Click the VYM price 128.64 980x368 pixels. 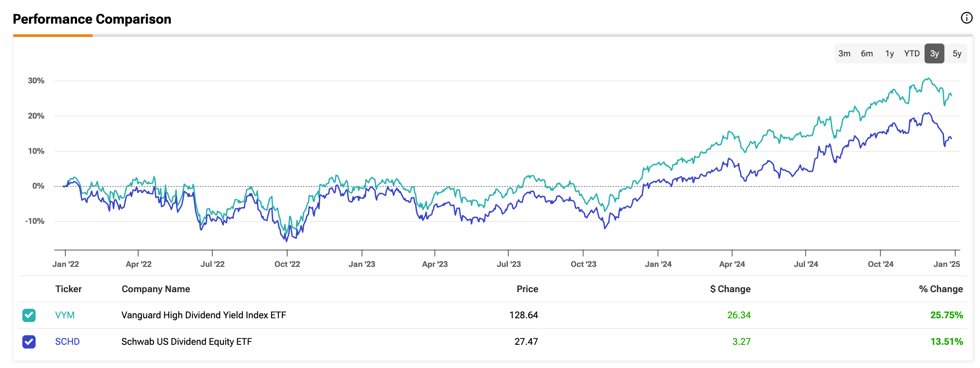(x=524, y=315)
